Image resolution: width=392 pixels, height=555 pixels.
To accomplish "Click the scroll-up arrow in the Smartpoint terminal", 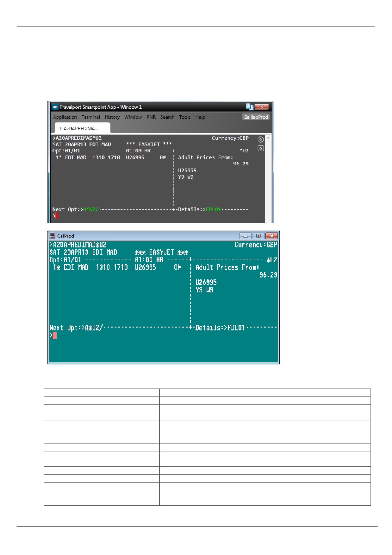I will click(x=268, y=138).
